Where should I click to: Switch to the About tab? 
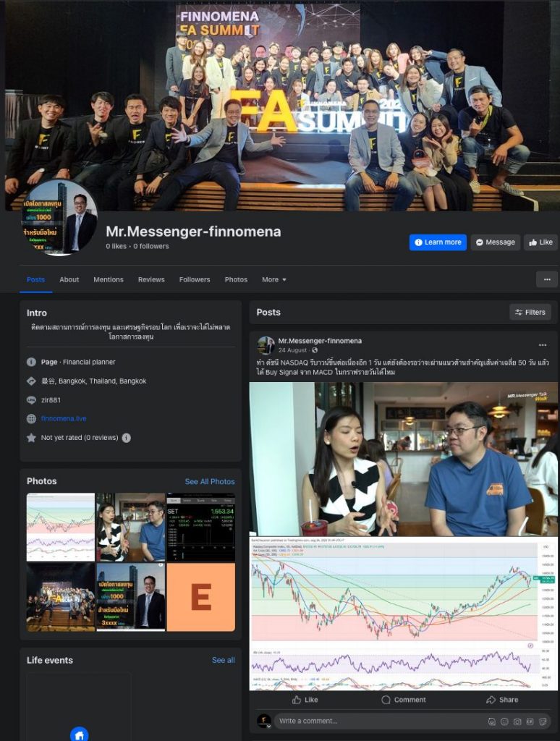pyautogui.click(x=69, y=279)
